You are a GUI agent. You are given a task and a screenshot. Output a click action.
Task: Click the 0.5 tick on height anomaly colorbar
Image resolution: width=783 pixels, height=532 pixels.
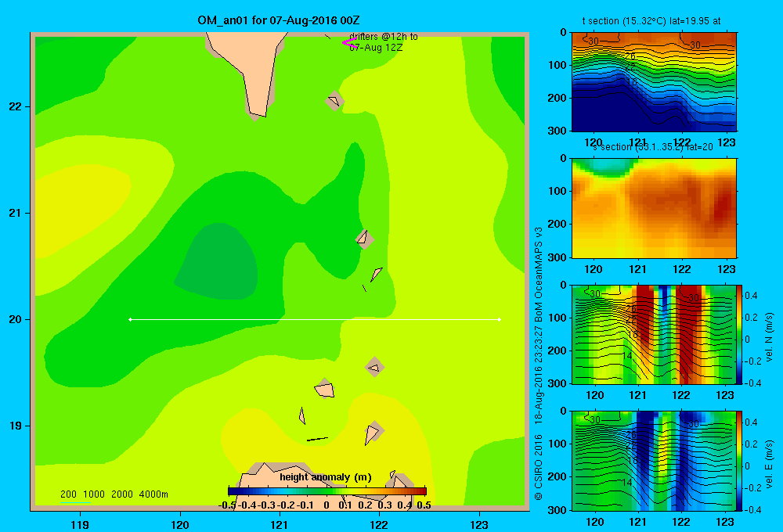pos(424,505)
